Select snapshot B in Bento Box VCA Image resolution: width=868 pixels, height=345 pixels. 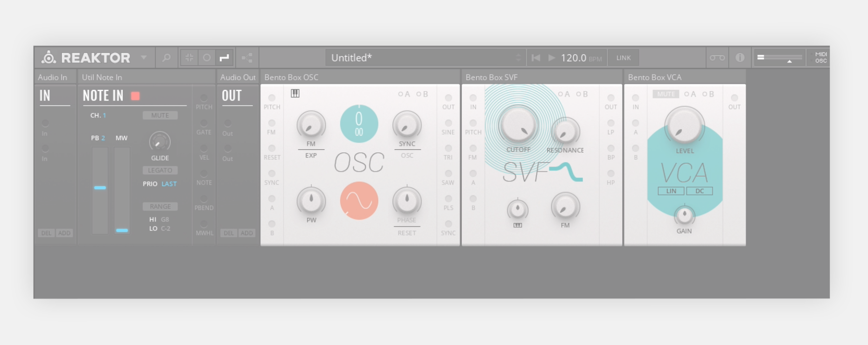[x=708, y=94]
